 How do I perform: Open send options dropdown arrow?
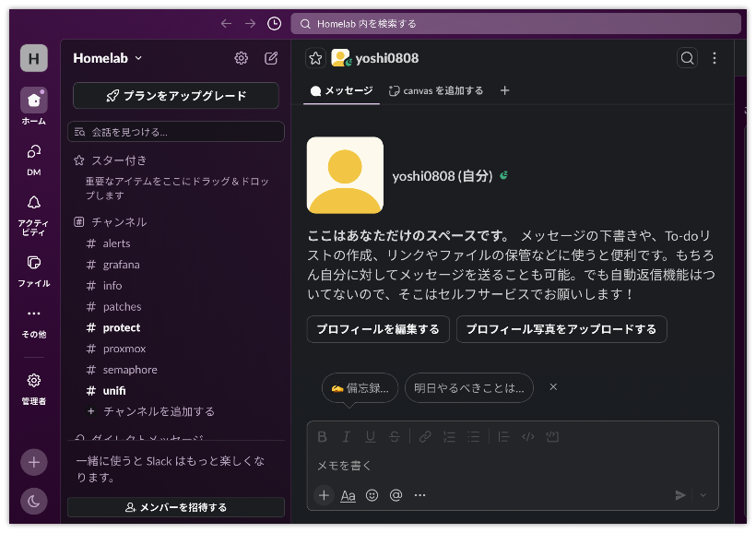[x=703, y=495]
